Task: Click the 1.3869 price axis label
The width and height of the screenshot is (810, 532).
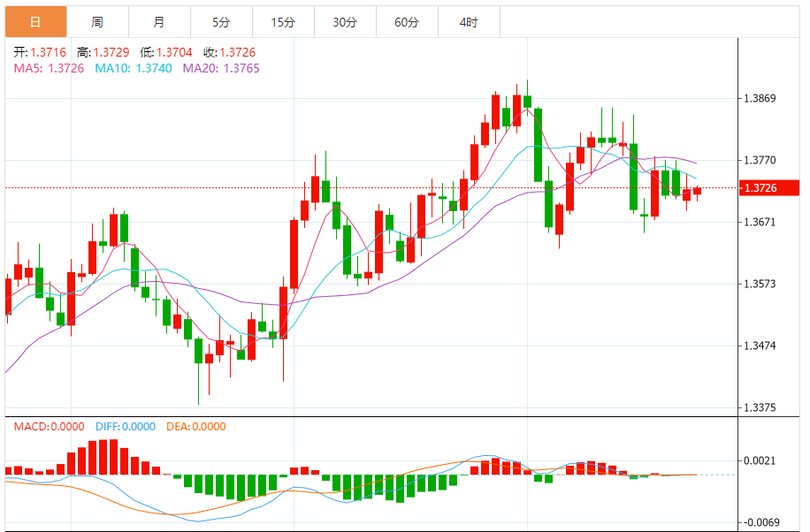Action: point(760,98)
